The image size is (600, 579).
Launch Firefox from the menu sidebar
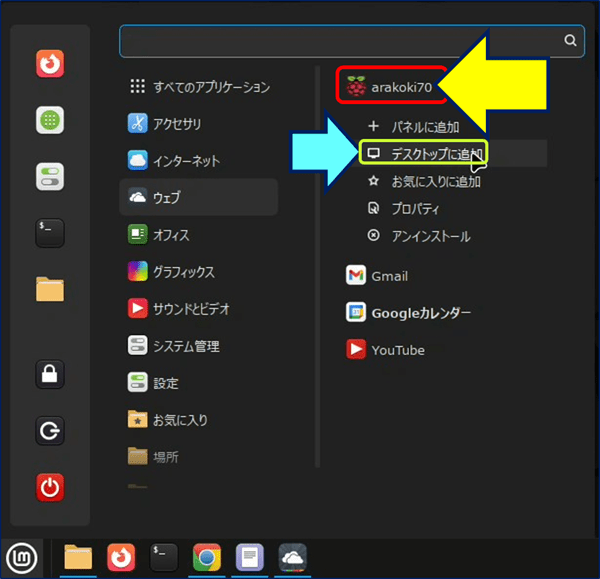pyautogui.click(x=50, y=64)
